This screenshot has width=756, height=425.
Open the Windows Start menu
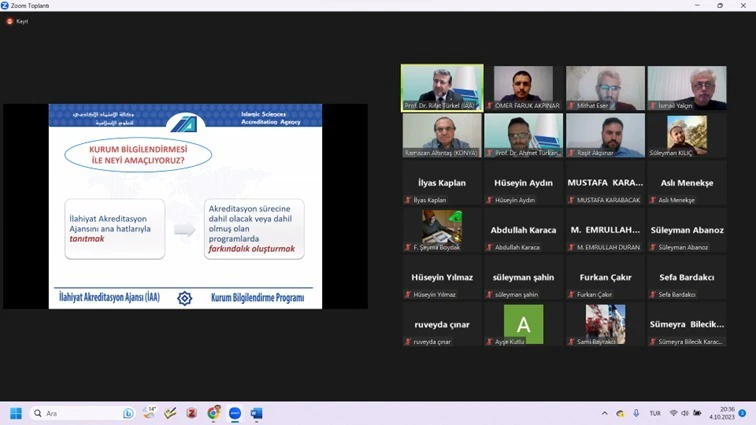(16, 413)
